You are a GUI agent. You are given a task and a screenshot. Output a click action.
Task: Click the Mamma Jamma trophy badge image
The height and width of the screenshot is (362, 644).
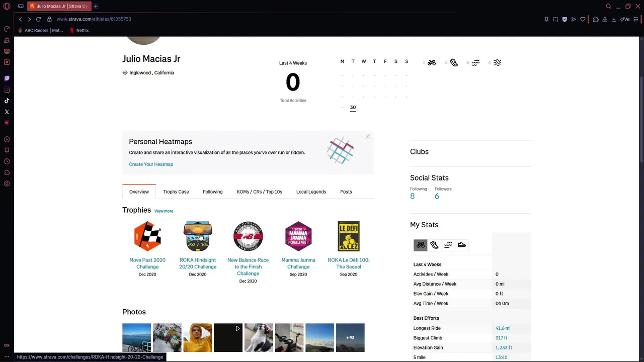[298, 236]
